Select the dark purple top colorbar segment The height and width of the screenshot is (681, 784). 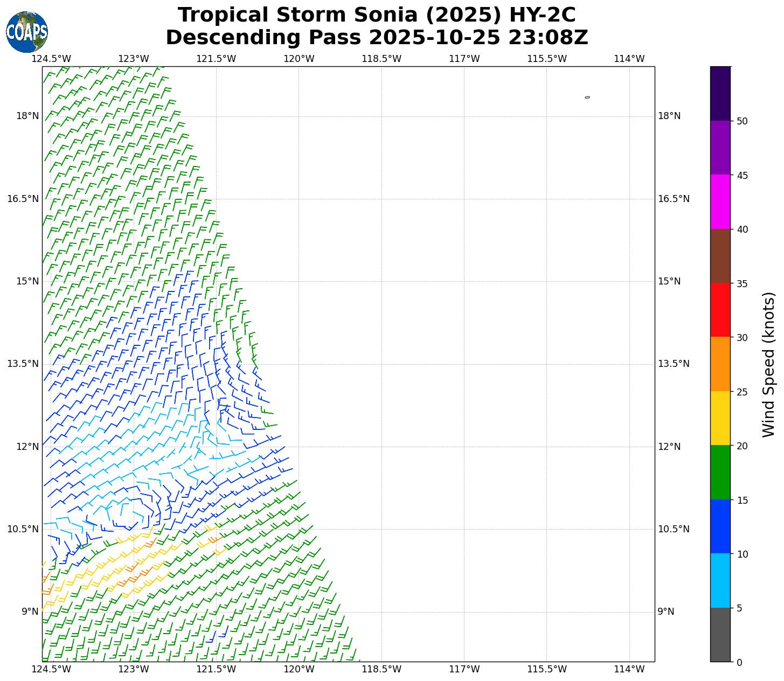click(720, 93)
